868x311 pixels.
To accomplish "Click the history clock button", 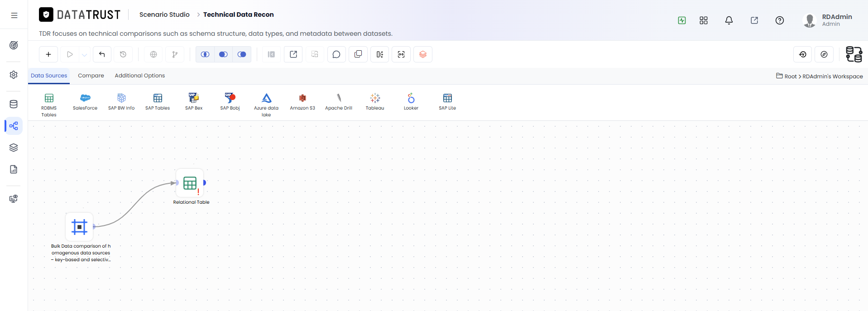I will (x=123, y=54).
